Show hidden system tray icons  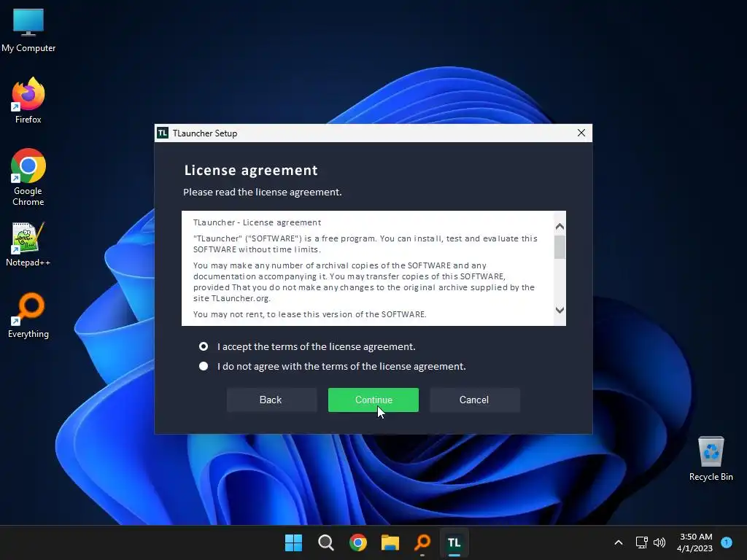[x=619, y=542]
